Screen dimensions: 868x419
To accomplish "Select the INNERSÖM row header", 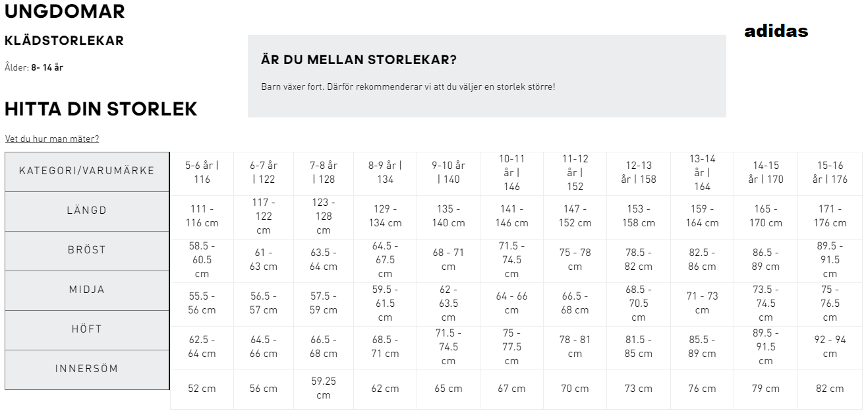I will tap(87, 370).
